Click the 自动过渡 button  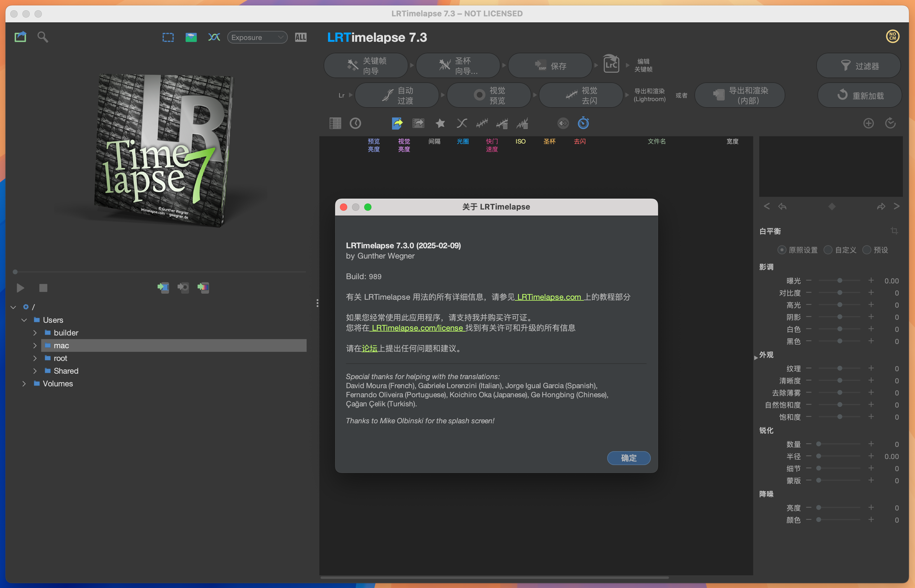coord(397,95)
